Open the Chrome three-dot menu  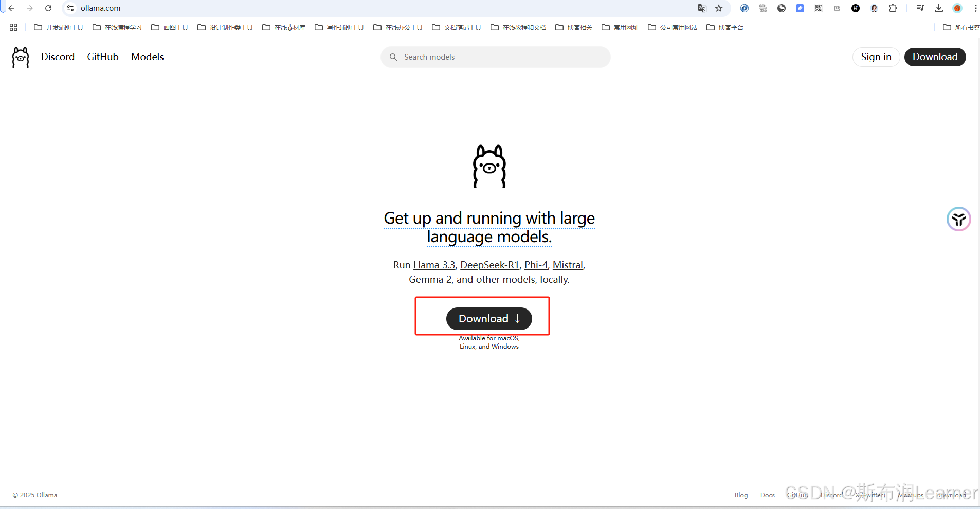click(x=975, y=8)
